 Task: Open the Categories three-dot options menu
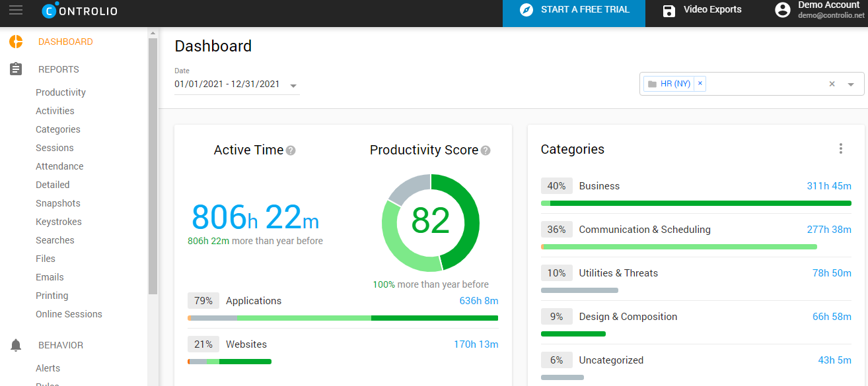pyautogui.click(x=840, y=148)
